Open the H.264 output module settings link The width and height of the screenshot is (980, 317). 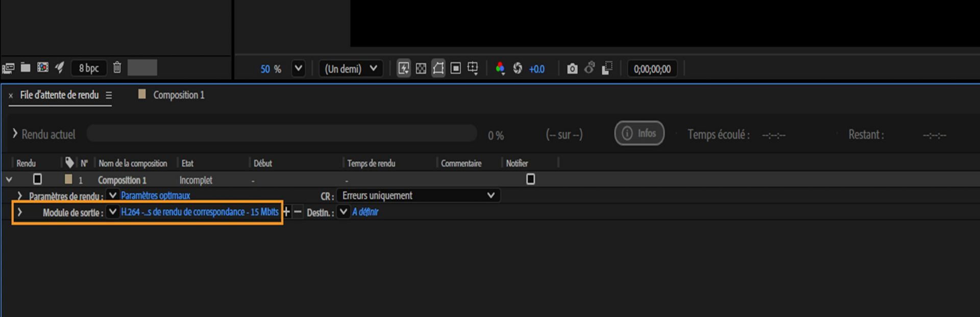200,212
